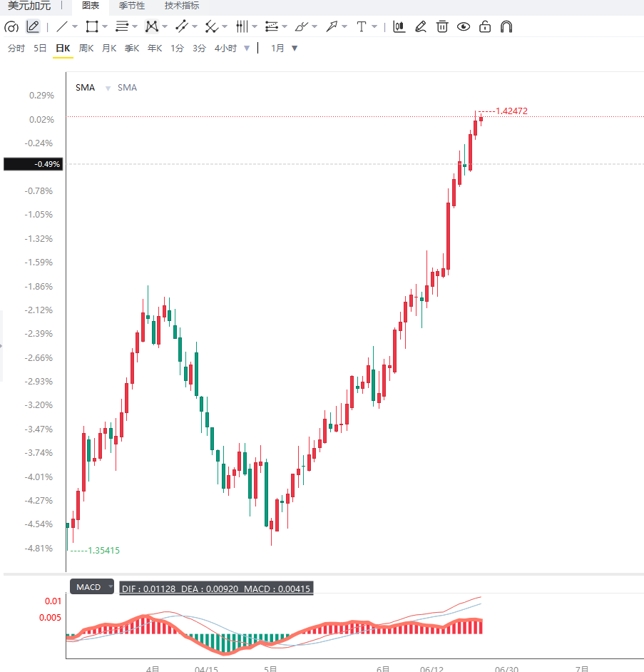This screenshot has height=672, width=644.
Task: Click the 06/12 date axis label
Action: 431,668
